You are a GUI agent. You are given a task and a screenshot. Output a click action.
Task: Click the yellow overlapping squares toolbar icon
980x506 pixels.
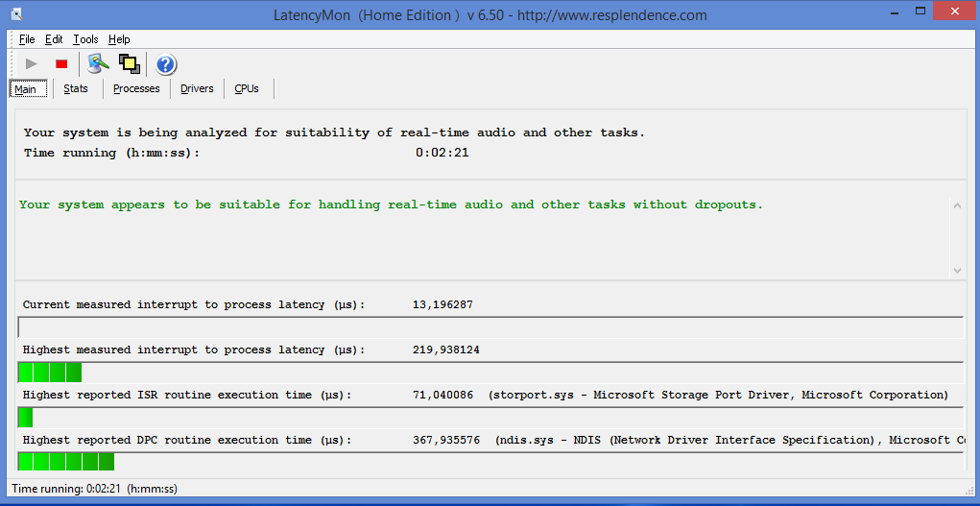pos(130,63)
